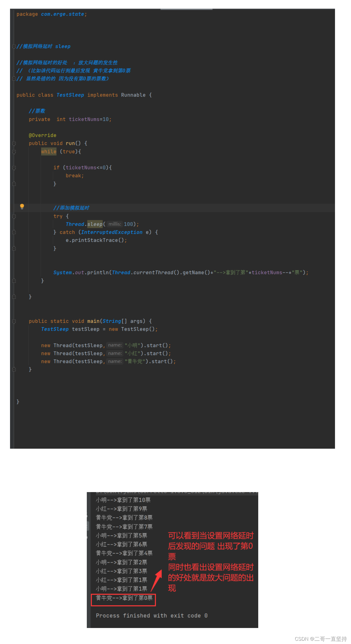This screenshot has height=644, width=351.
Task: Collapse the fold marker beside if (ticketNums<=0)
Action: tap(14, 168)
